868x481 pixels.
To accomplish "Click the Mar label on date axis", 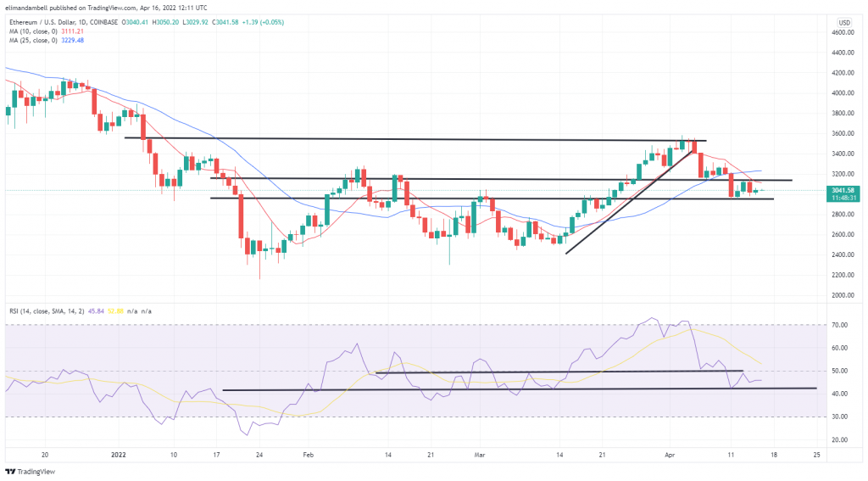I will point(480,455).
